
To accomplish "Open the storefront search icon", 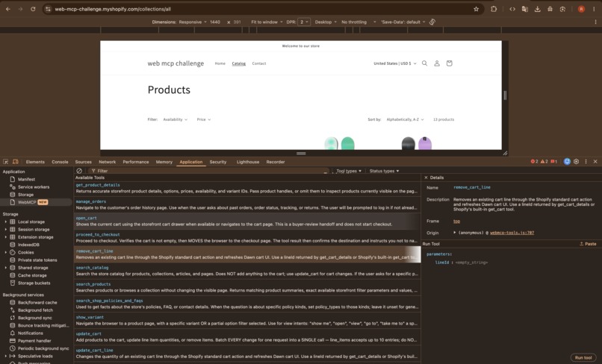I will click(x=425, y=63).
